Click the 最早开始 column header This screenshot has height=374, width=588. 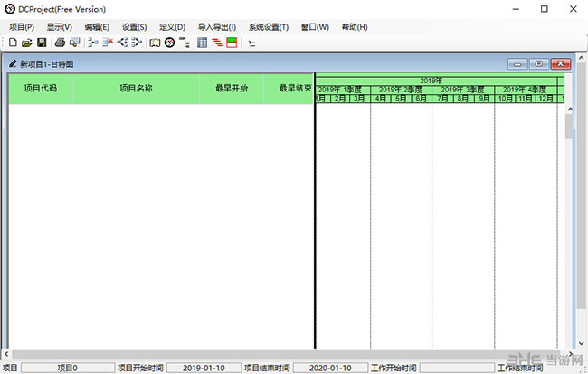pos(232,89)
